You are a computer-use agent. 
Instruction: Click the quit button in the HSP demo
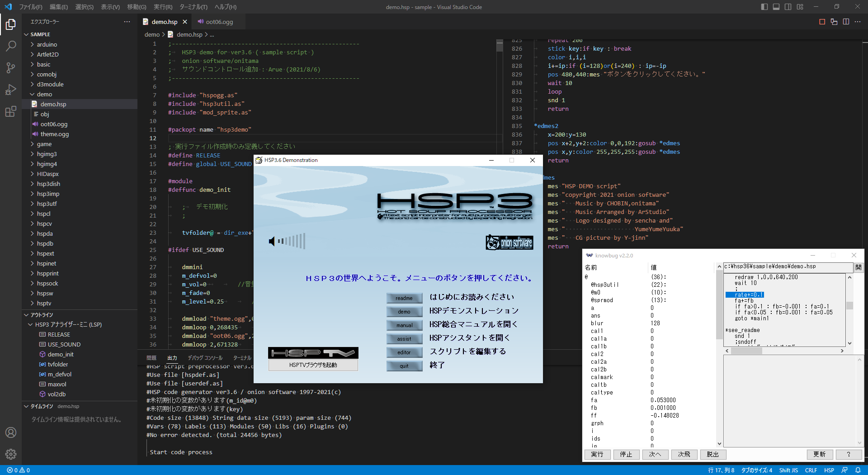404,366
